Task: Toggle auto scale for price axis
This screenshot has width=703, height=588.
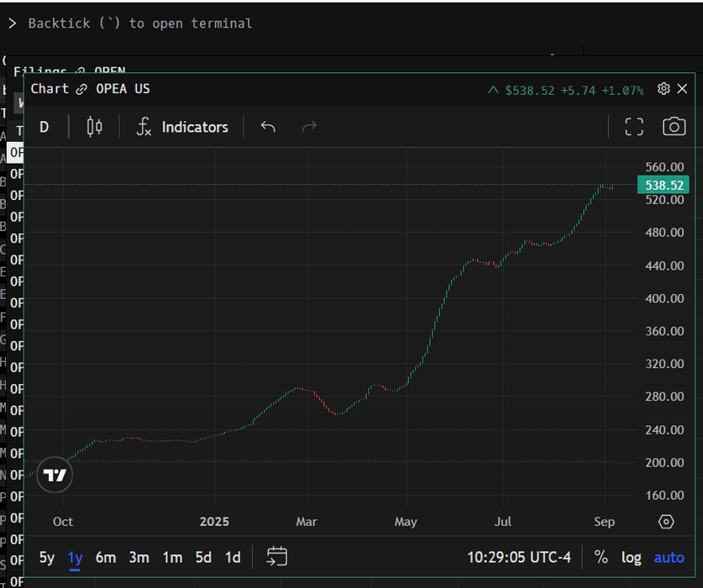Action: 669,557
